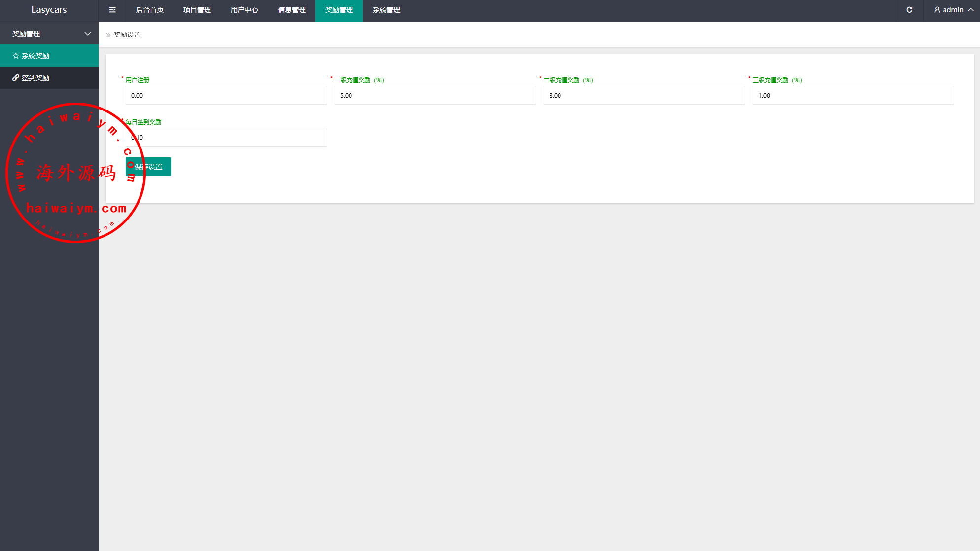The height and width of the screenshot is (551, 980).
Task: Open the 项目管理 top menu
Action: click(197, 10)
